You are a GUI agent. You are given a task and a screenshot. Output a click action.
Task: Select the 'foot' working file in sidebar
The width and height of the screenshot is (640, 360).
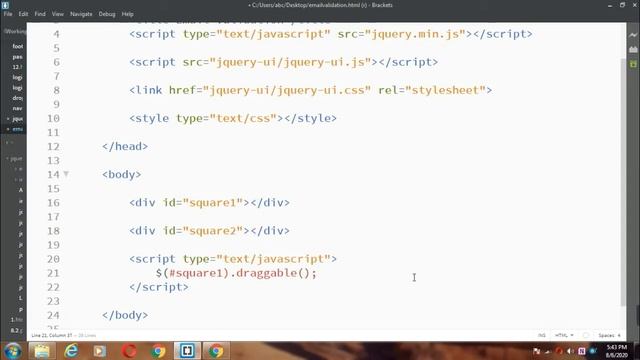click(x=18, y=46)
